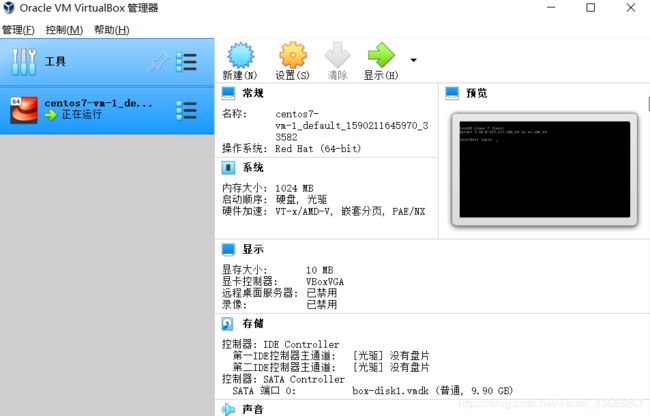Viewport: 650px width, 416px height.
Task: Click the 显示 display section header
Action: (x=253, y=249)
